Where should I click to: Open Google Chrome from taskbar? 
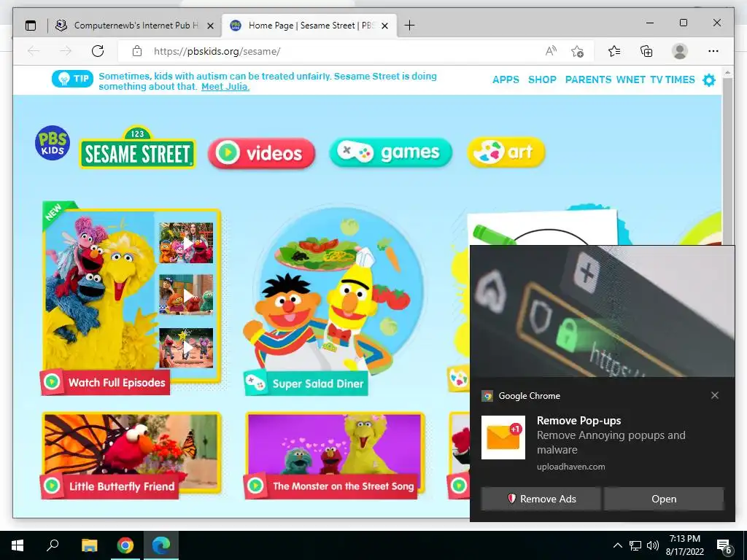(x=125, y=545)
